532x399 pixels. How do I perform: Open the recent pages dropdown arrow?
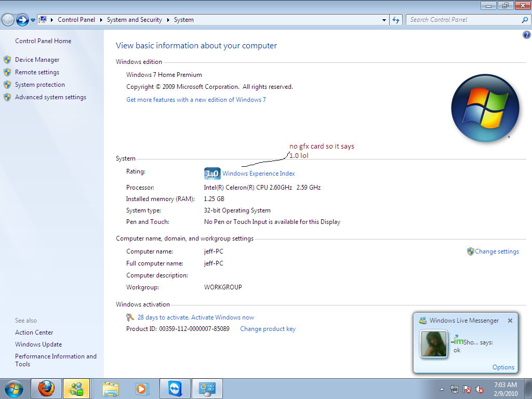(33, 20)
